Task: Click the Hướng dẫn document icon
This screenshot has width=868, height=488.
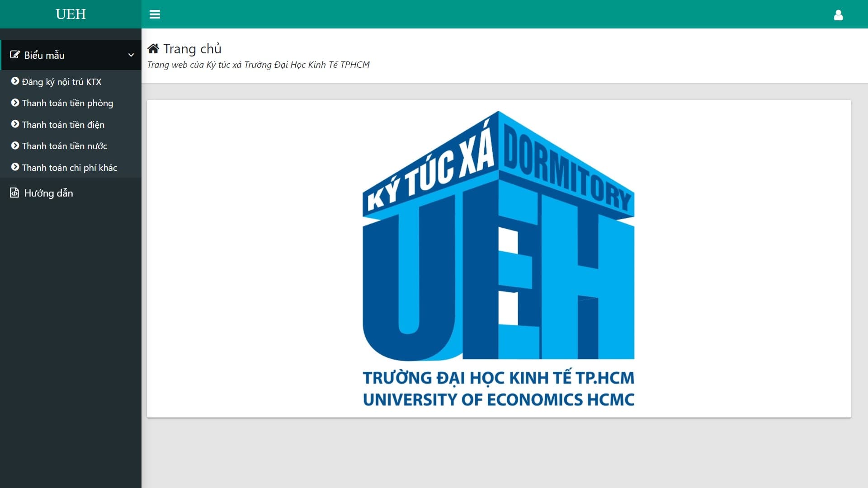Action: pyautogui.click(x=14, y=193)
